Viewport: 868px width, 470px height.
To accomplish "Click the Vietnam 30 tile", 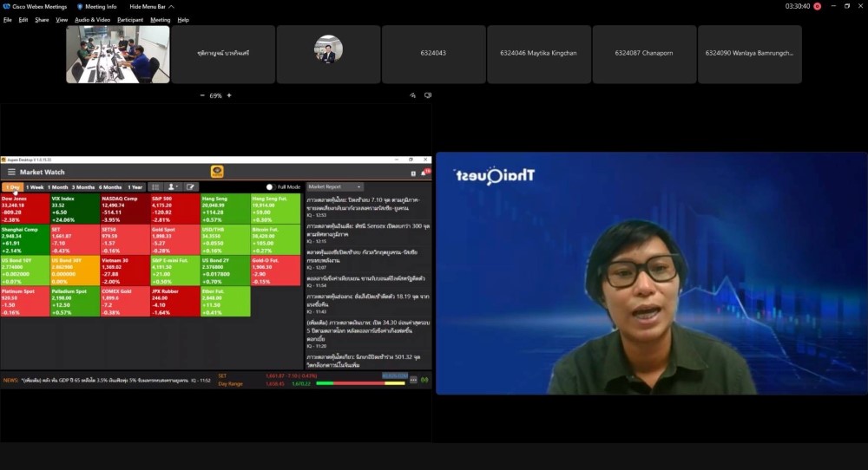I will point(125,271).
